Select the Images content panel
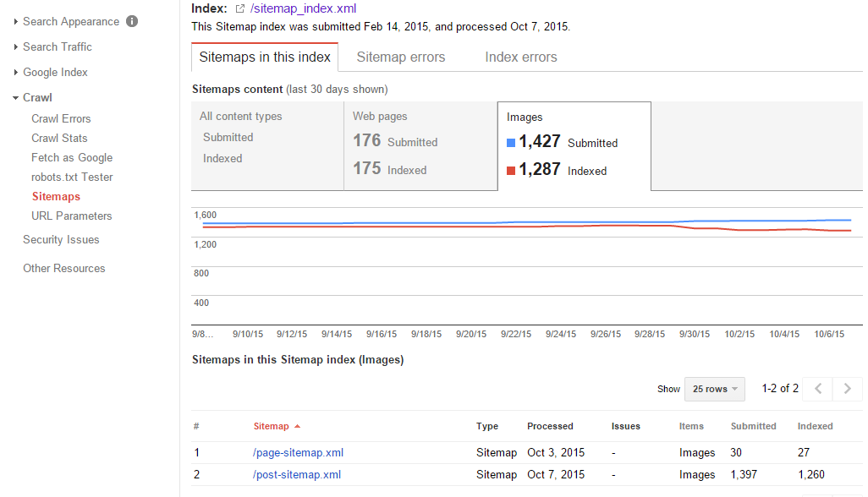Screen dimensions: 868x497 coord(574,146)
